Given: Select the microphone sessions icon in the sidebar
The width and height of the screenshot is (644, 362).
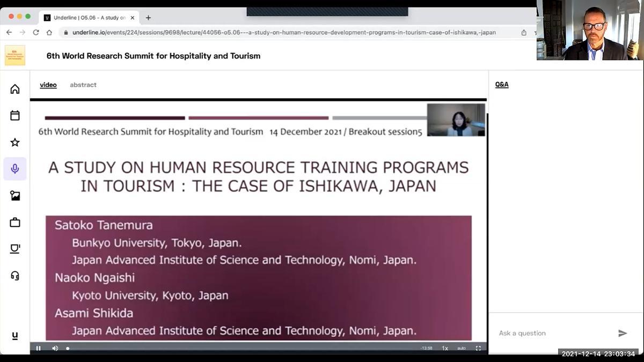Looking at the screenshot, I should [15, 169].
